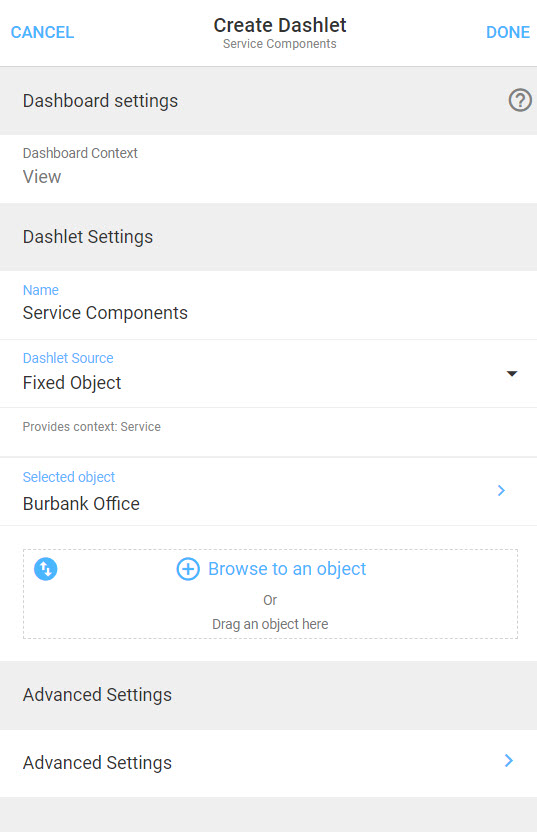537x832 pixels.
Task: Select the Fixed Object source value
Action: point(72,383)
